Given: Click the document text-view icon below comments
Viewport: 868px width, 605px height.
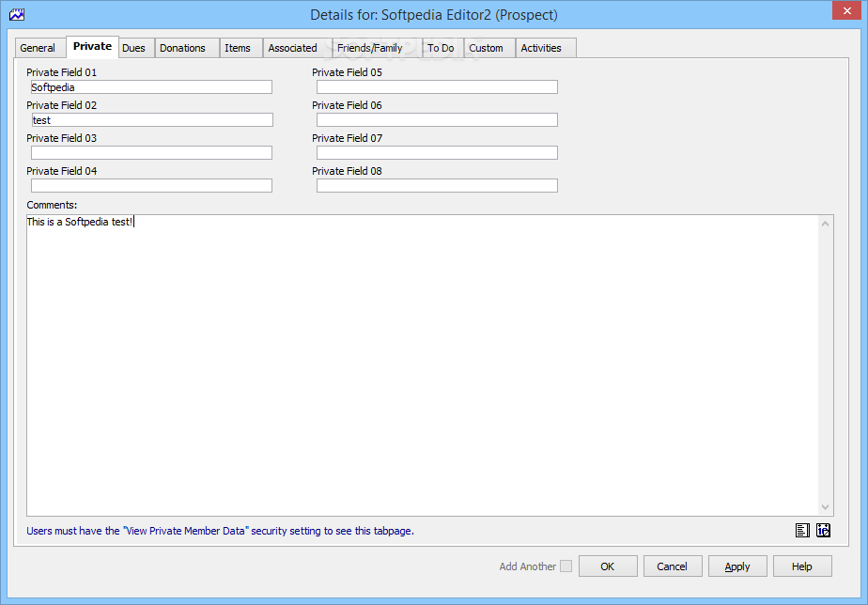Looking at the screenshot, I should 802,530.
